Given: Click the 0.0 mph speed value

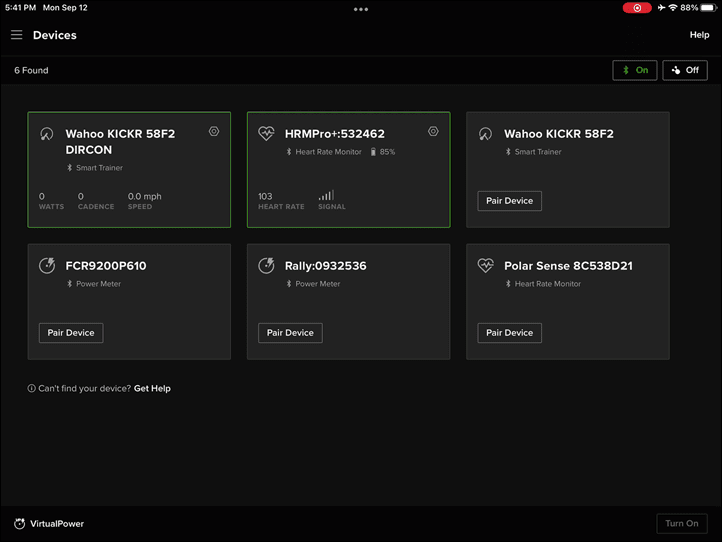Looking at the screenshot, I should point(145,196).
